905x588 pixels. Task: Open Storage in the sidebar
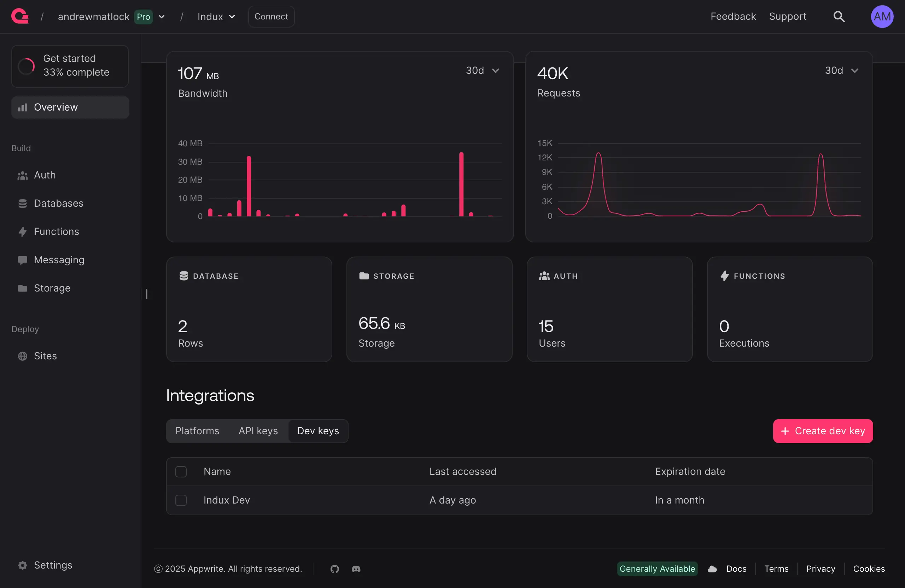70,288
